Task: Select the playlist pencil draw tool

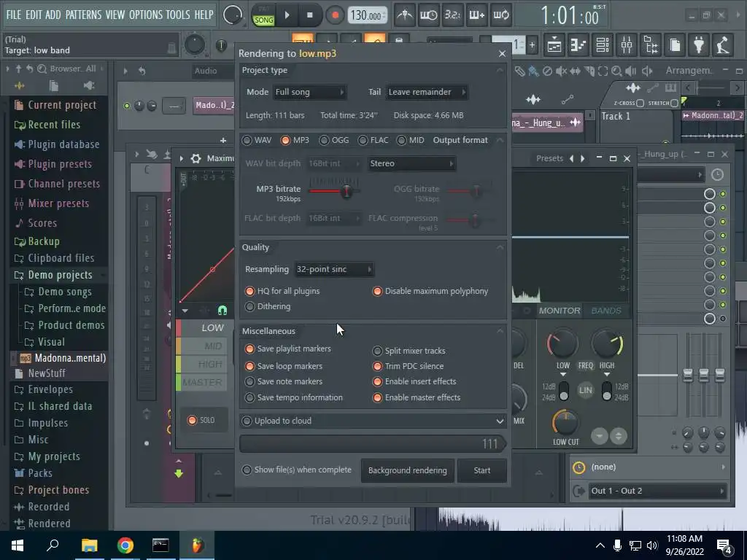Action: tap(519, 71)
